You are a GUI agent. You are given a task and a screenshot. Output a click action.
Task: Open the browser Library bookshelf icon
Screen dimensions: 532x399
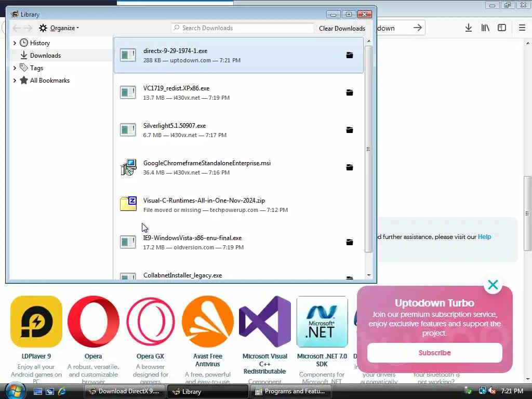[x=485, y=28]
